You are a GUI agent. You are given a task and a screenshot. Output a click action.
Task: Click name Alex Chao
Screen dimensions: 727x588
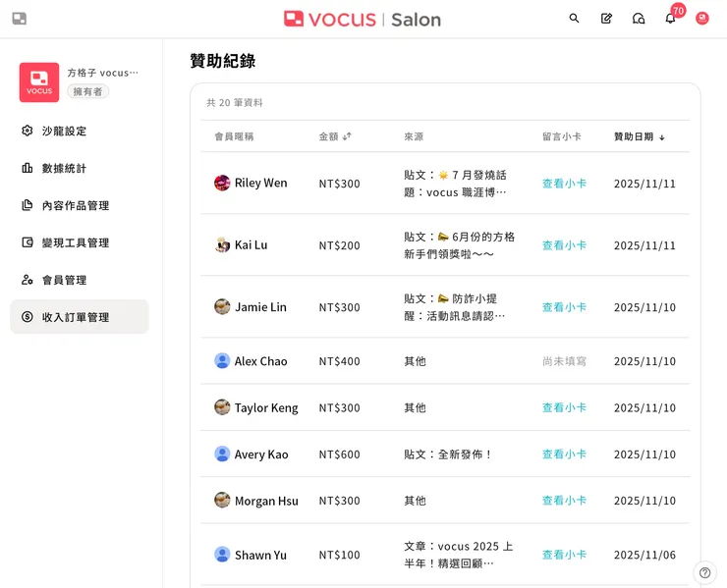click(260, 361)
